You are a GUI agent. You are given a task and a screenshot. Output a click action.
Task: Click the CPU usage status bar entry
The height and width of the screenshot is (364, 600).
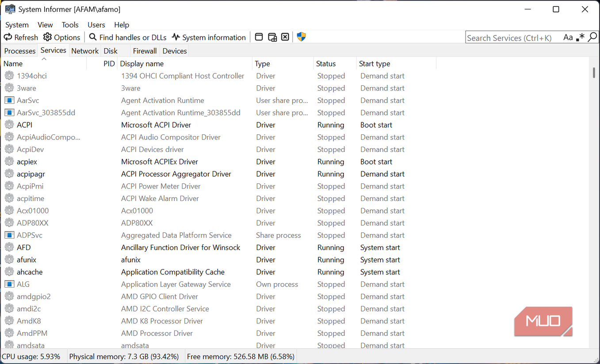point(31,356)
